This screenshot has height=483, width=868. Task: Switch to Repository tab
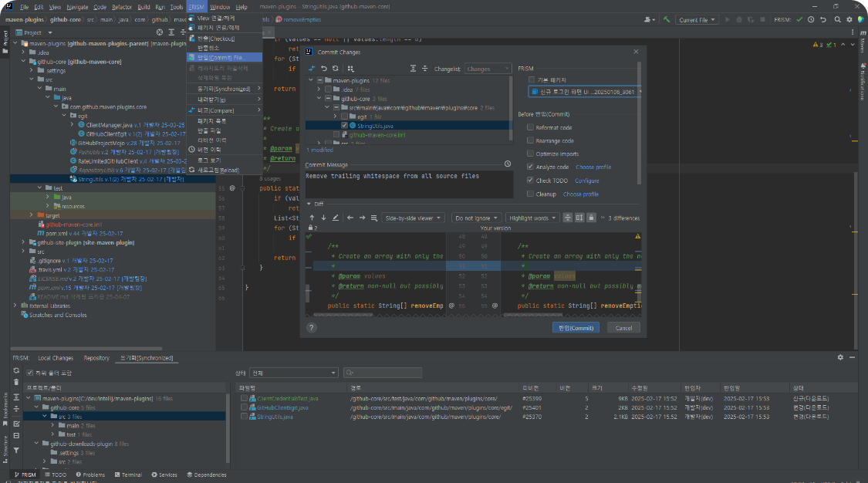[x=96, y=358]
